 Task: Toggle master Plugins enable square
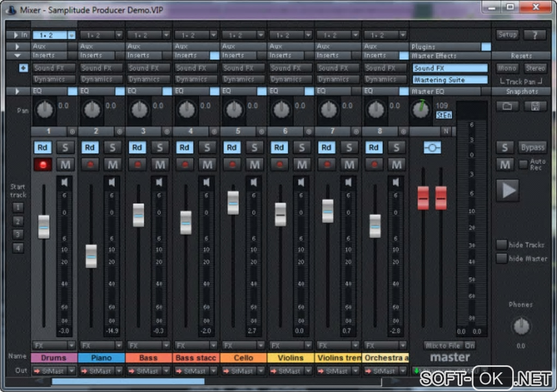486,46
